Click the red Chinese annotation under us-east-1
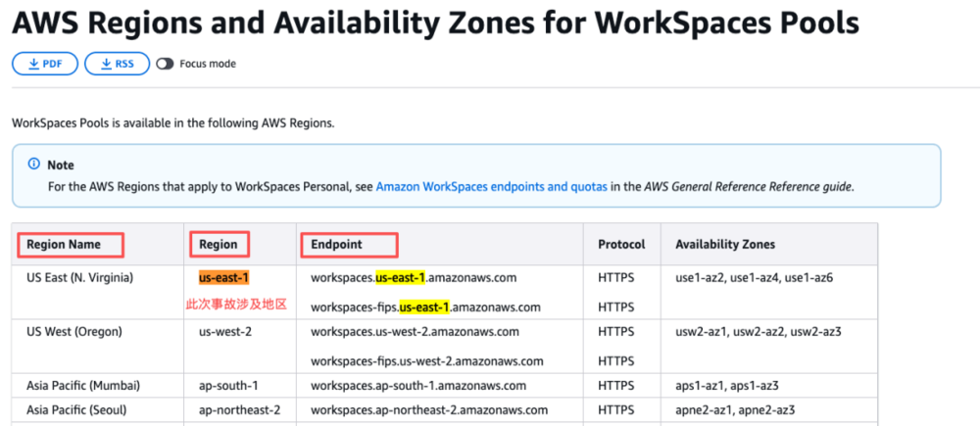Viewport: 980px width, 426px height. [x=236, y=305]
